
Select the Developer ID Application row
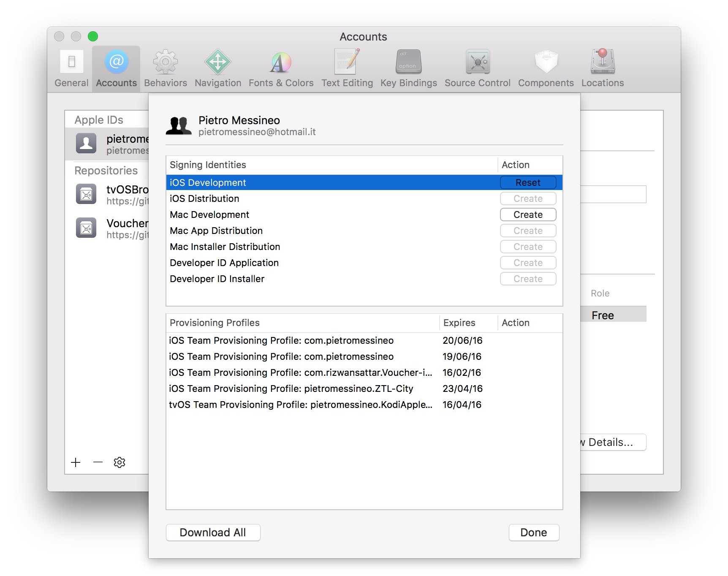click(x=364, y=263)
